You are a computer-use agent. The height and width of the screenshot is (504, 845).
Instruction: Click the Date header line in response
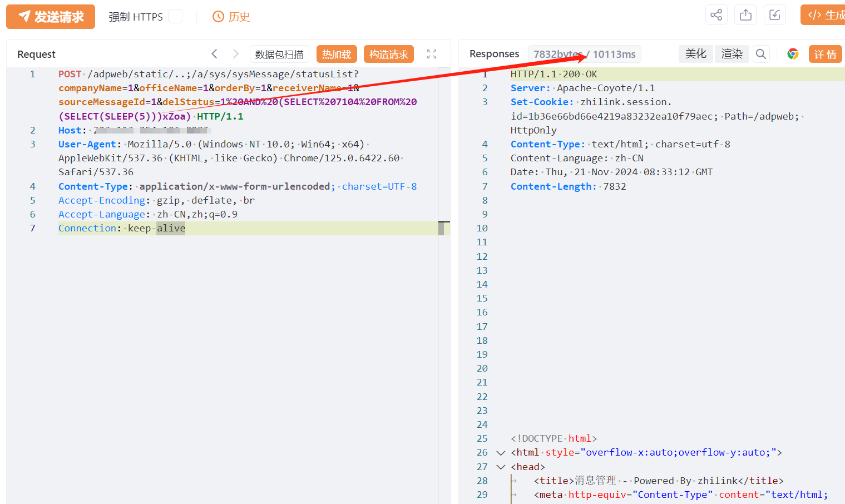tap(612, 172)
